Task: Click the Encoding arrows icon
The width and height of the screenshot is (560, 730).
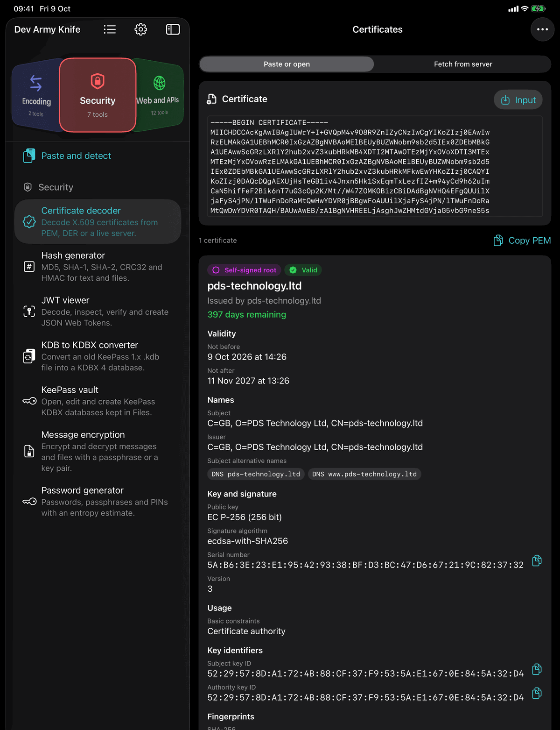Action: [36, 83]
